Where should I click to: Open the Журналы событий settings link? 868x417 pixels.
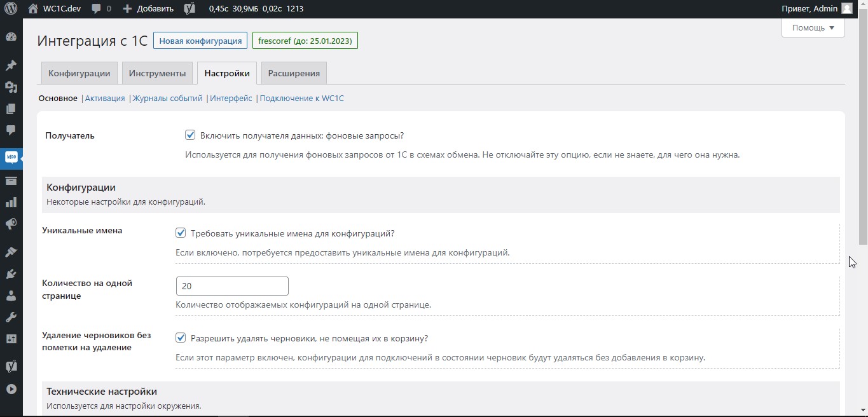[x=168, y=99]
